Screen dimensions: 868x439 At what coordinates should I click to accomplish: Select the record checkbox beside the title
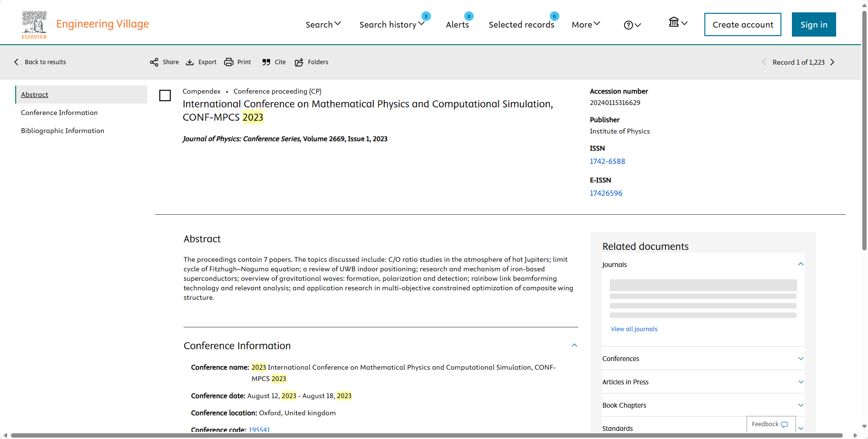[165, 95]
